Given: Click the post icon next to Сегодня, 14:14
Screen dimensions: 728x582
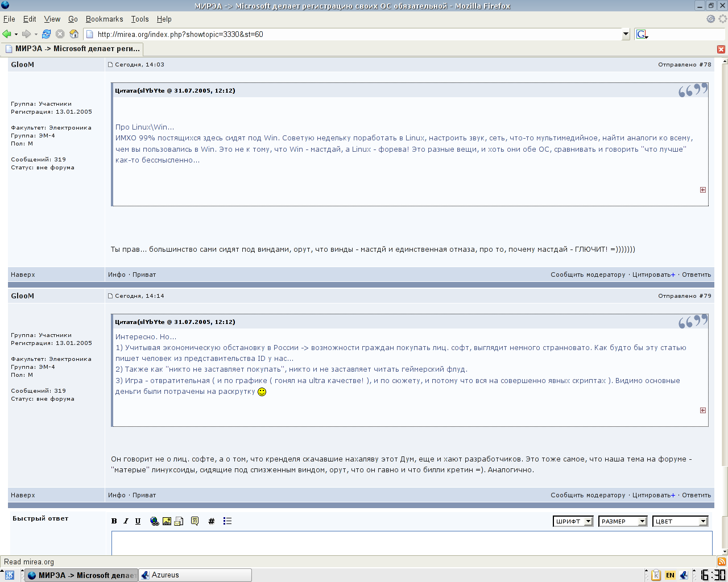Looking at the screenshot, I should coord(110,296).
